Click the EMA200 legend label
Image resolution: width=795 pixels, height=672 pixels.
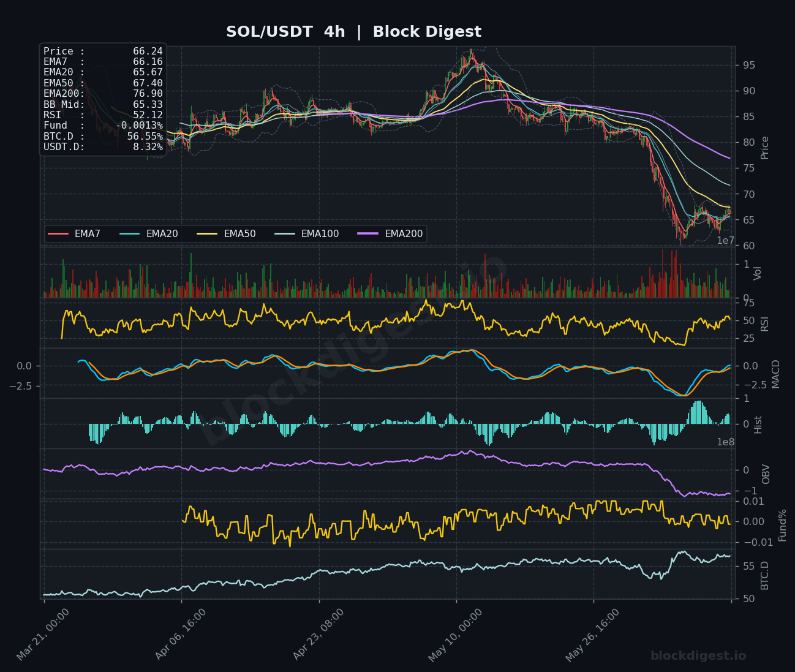coord(404,234)
